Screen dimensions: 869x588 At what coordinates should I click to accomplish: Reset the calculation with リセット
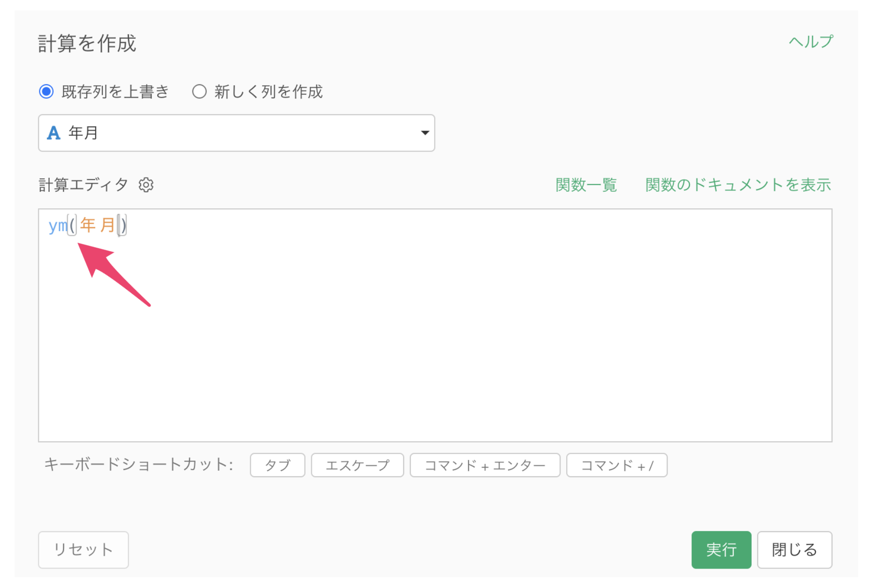tap(83, 550)
